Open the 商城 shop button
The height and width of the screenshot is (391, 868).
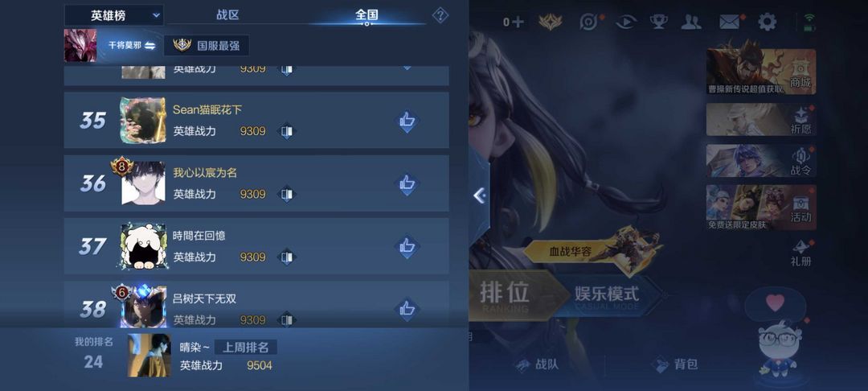tap(760, 72)
